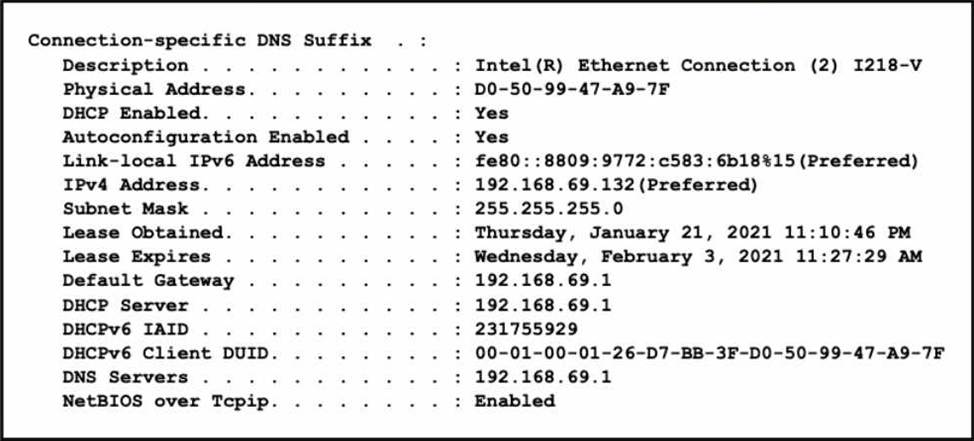This screenshot has height=441, width=974.
Task: Click the Subnet Mask value 255.255.255.0
Action: tap(549, 208)
